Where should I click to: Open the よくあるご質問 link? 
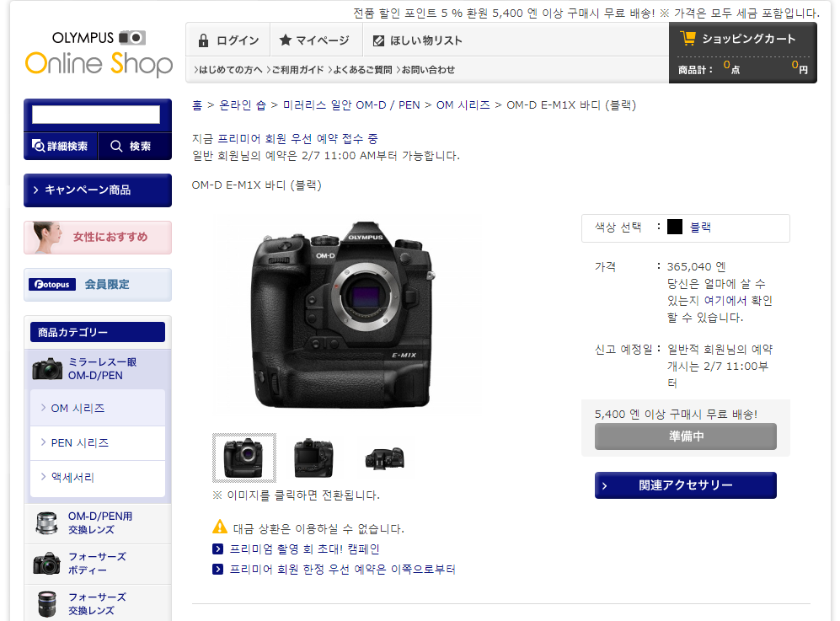[360, 70]
